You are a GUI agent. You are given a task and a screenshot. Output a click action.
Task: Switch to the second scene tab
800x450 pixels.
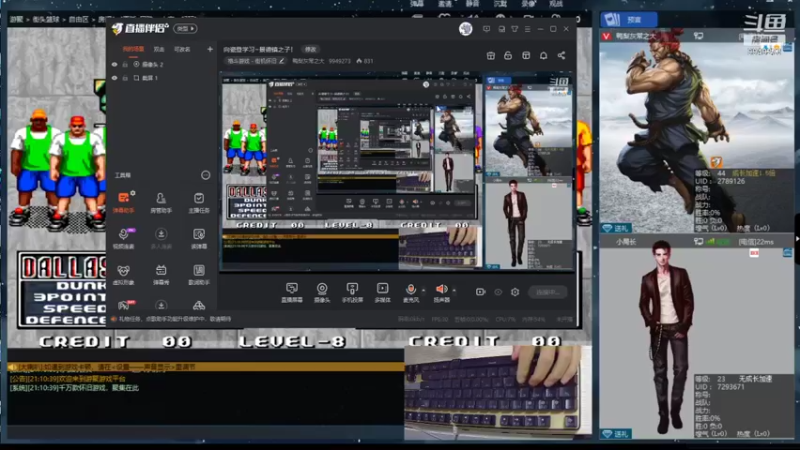click(x=159, y=49)
